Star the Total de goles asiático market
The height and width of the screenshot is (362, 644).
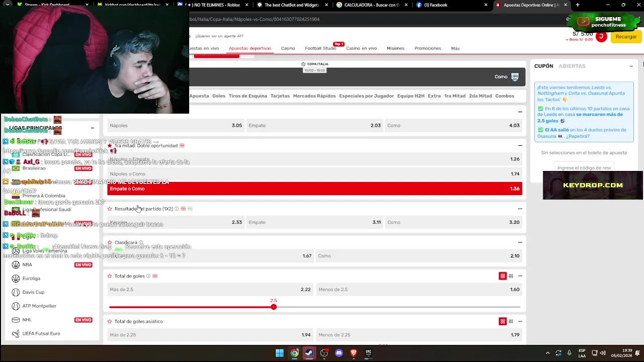[x=110, y=321]
